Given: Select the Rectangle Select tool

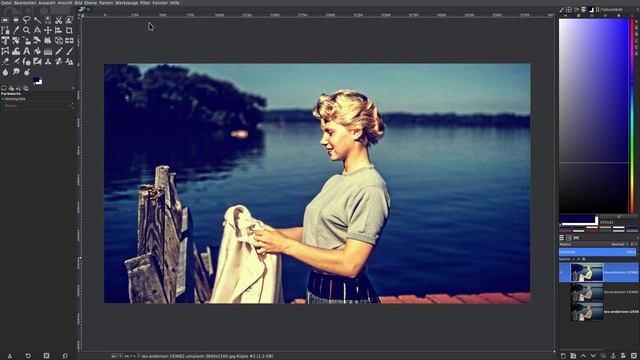Looking at the screenshot, I should (5, 20).
